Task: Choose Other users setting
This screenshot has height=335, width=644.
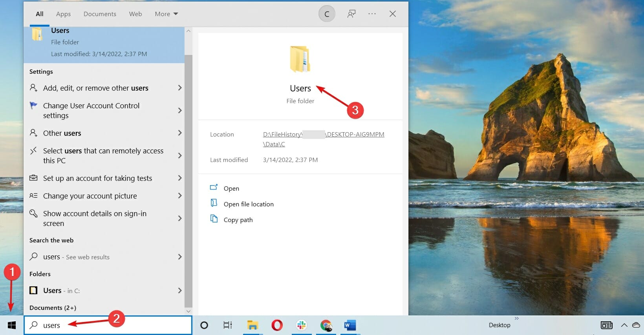Action: coord(62,133)
